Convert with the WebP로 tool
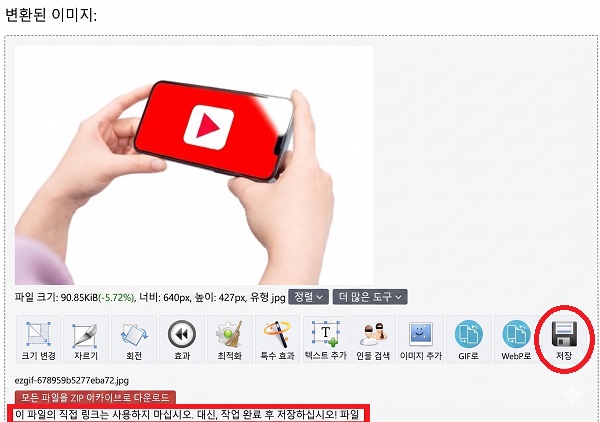The height and width of the screenshot is (422, 600). pyautogui.click(x=516, y=339)
